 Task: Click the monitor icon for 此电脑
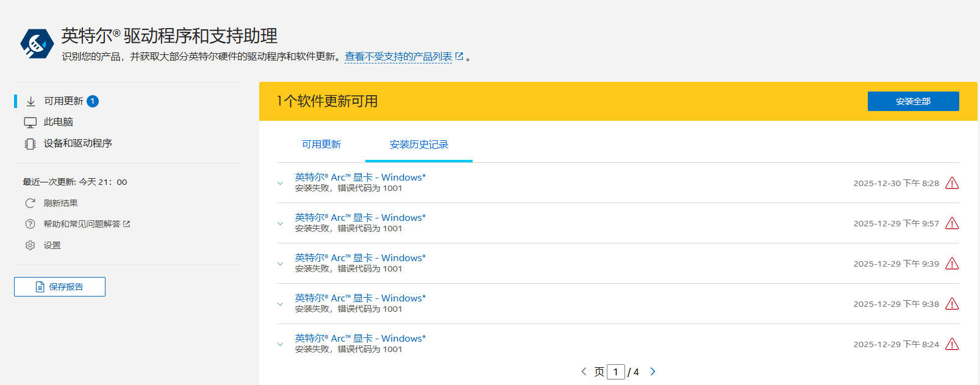[30, 123]
